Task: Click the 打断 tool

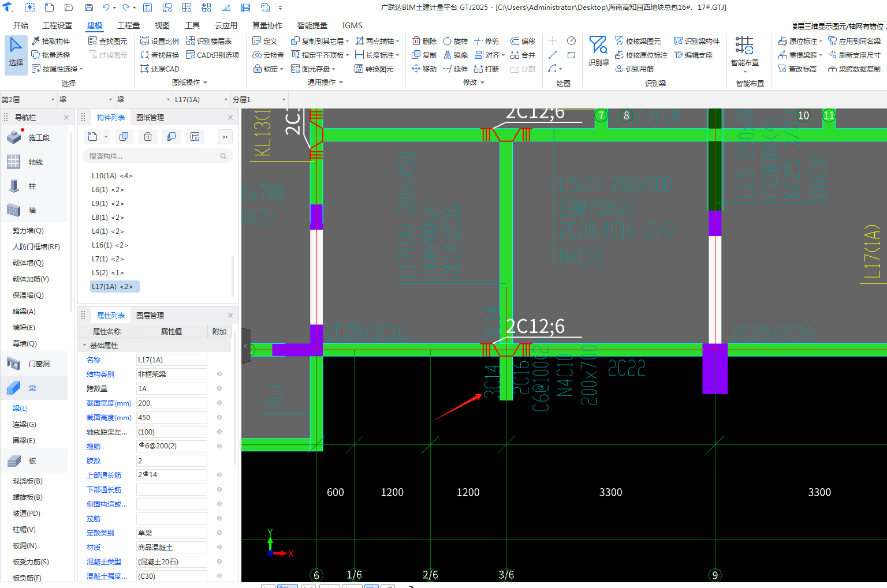Action: click(x=487, y=69)
